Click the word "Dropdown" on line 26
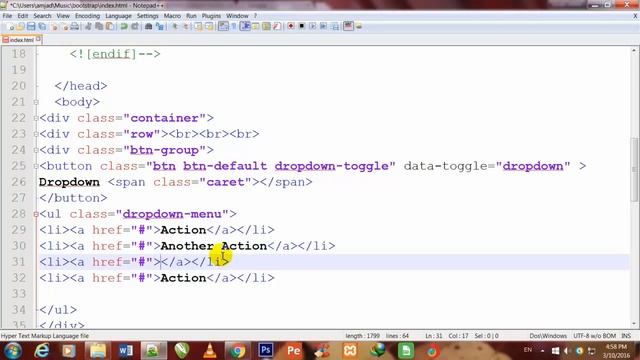Viewport: 640px width, 360px height. click(69, 182)
